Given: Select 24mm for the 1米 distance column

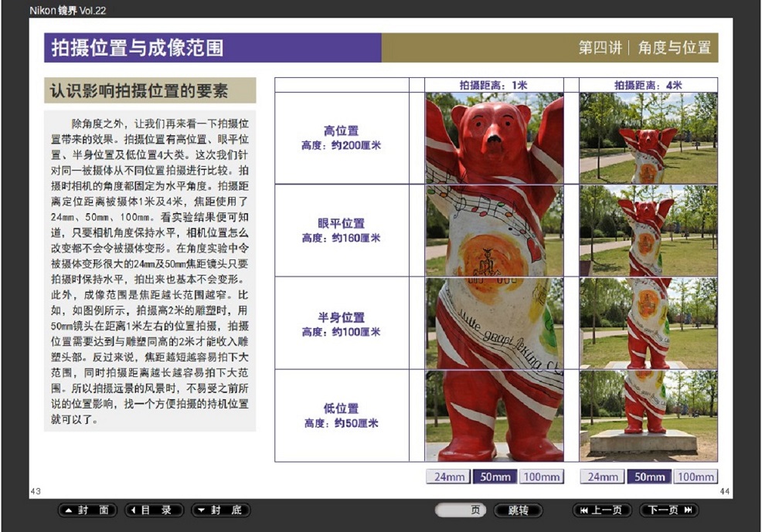Looking at the screenshot, I should (448, 476).
